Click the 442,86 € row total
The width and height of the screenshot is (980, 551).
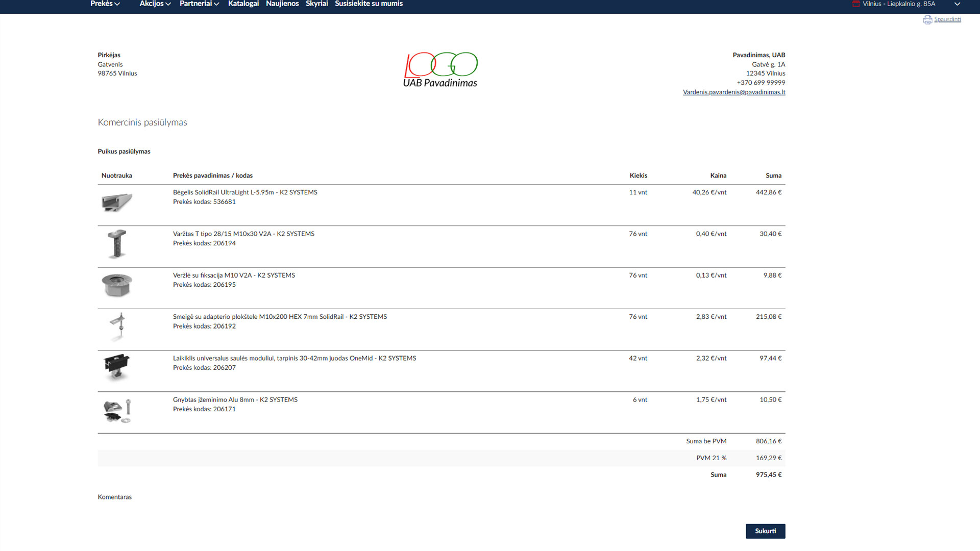click(x=769, y=192)
